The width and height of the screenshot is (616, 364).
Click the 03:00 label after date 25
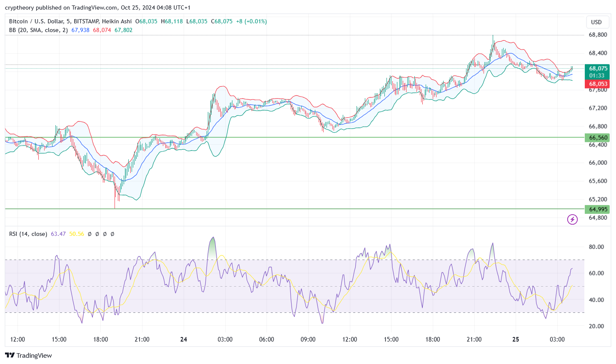557,339
